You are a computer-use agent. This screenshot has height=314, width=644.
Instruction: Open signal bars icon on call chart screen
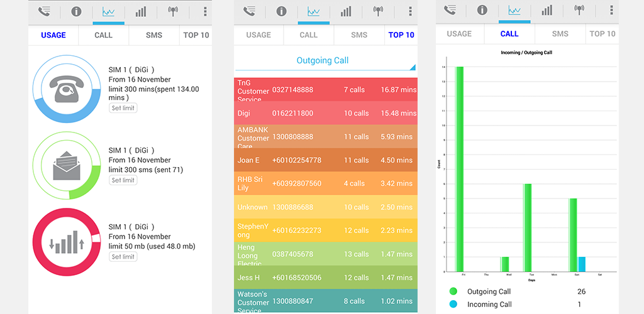point(547,10)
